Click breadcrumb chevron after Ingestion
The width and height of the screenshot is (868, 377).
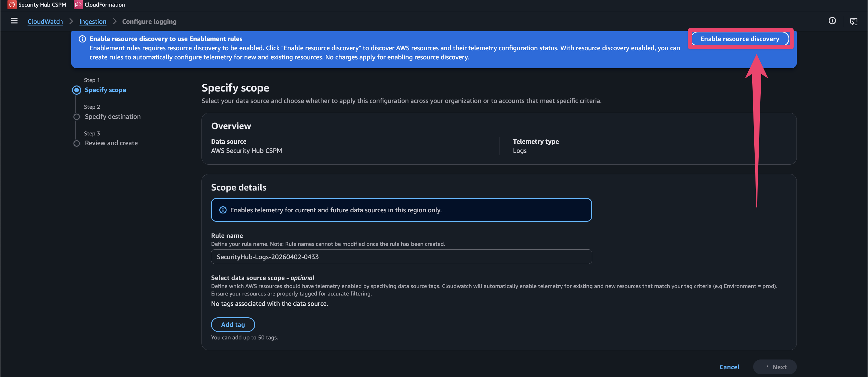point(115,21)
